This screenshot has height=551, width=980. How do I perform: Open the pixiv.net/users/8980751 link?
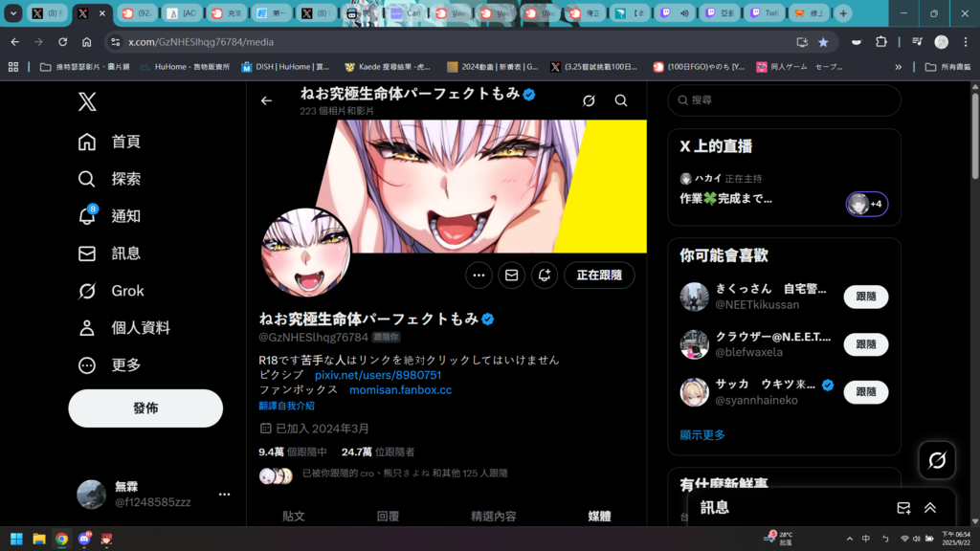pos(378,375)
